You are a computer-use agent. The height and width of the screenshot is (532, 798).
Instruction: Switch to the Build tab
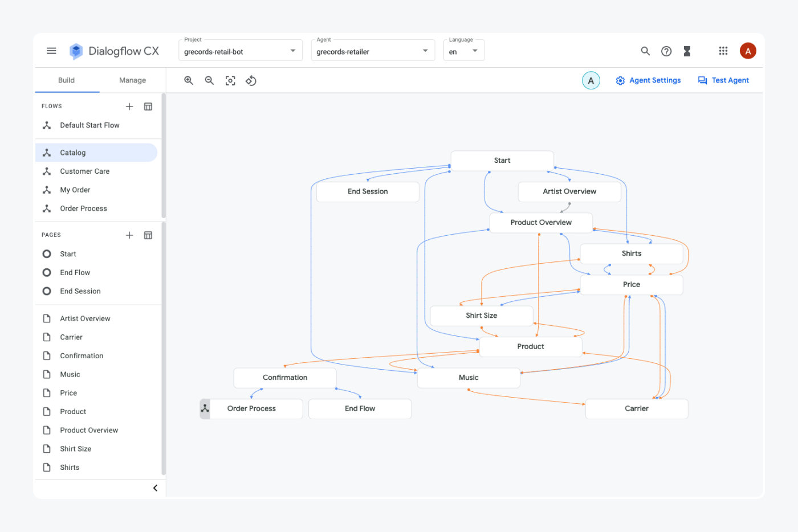(67, 80)
